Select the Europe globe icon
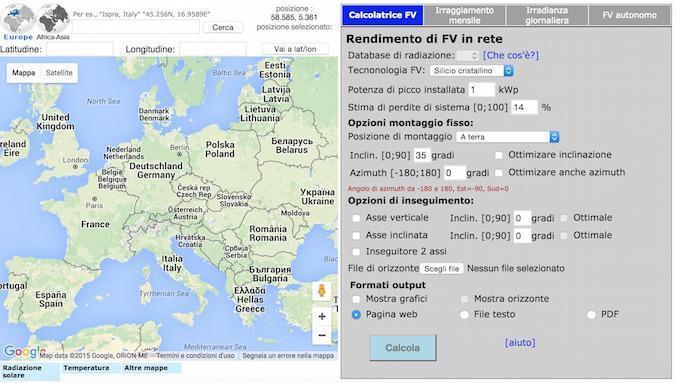 (x=18, y=18)
